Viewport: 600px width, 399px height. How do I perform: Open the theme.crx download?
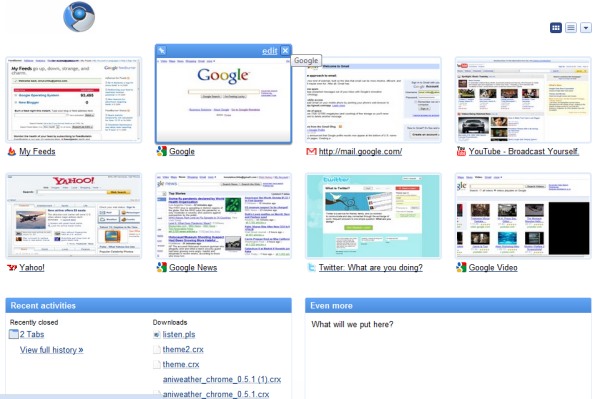[x=181, y=364]
